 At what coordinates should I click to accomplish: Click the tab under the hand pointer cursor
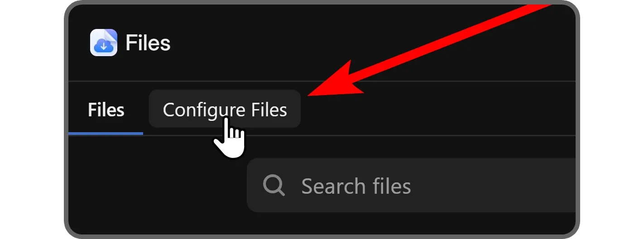coord(225,110)
